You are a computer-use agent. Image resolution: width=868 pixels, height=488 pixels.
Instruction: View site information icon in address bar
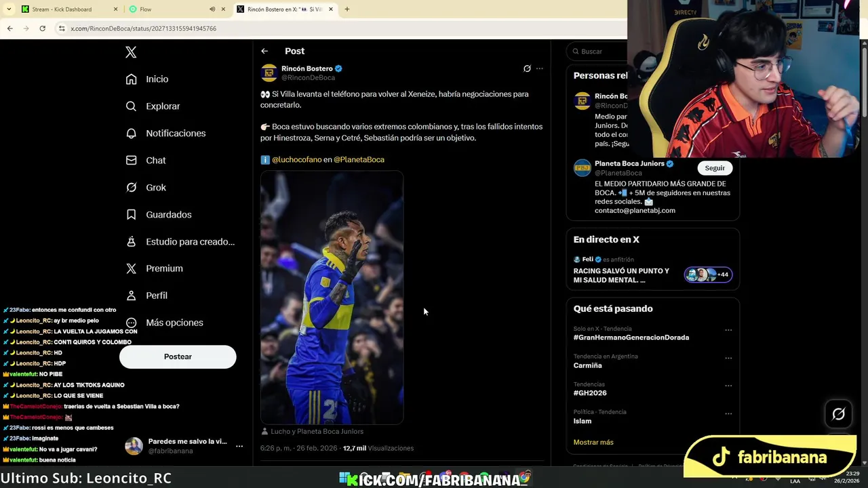(62, 28)
